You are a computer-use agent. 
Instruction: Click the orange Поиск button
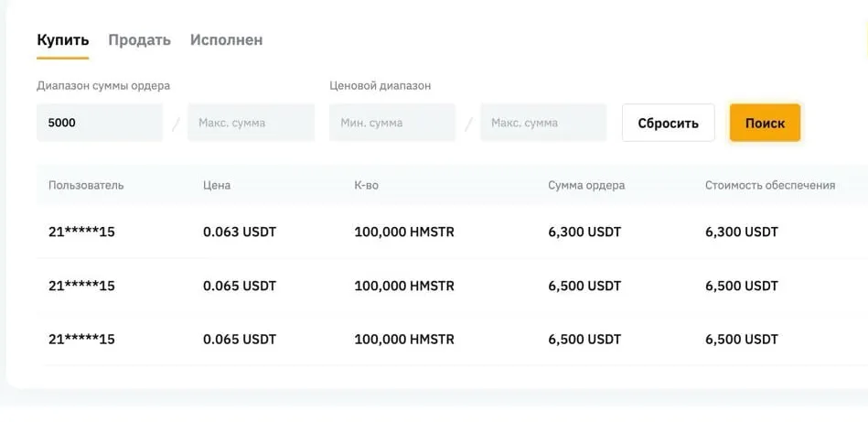[765, 123]
